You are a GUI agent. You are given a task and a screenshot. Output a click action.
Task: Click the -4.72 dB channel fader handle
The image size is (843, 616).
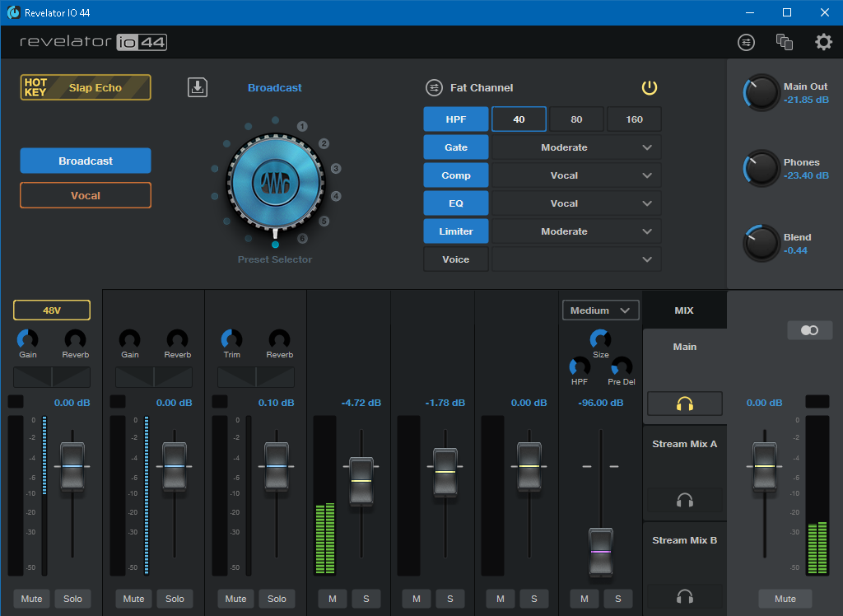coord(361,480)
